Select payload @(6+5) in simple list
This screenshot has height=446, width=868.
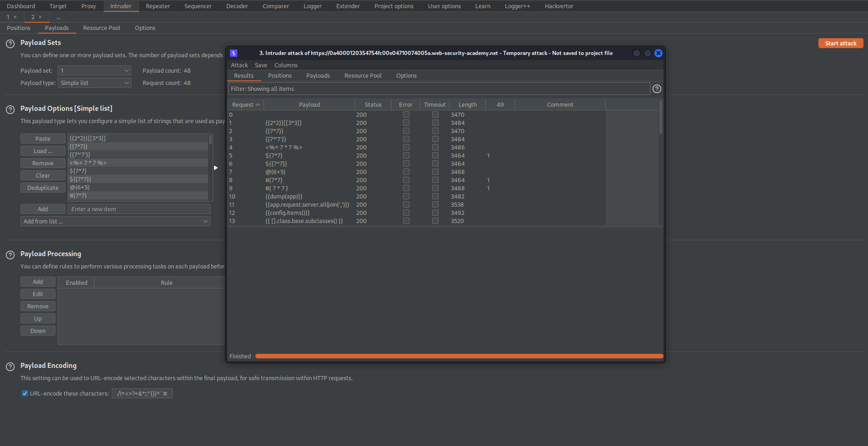point(138,187)
